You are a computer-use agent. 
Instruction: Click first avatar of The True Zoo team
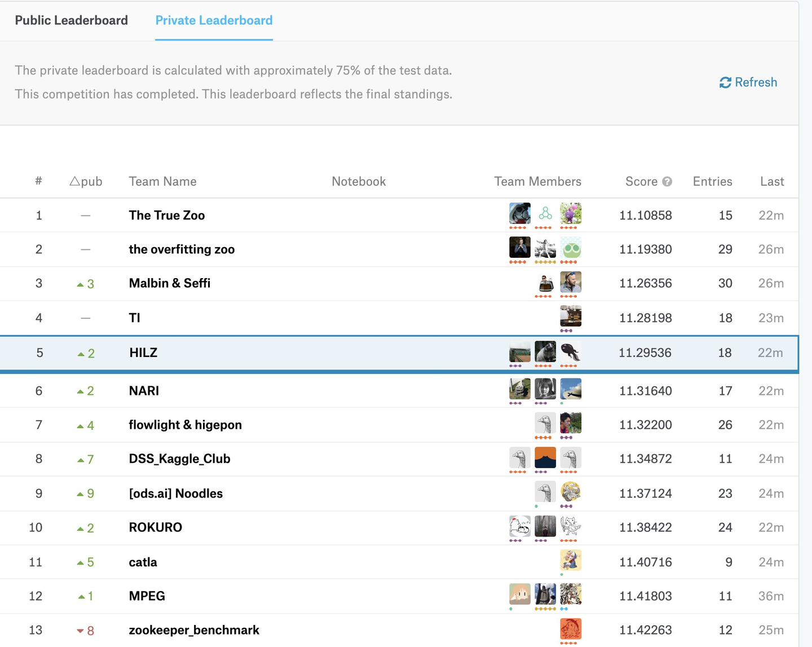coord(519,214)
